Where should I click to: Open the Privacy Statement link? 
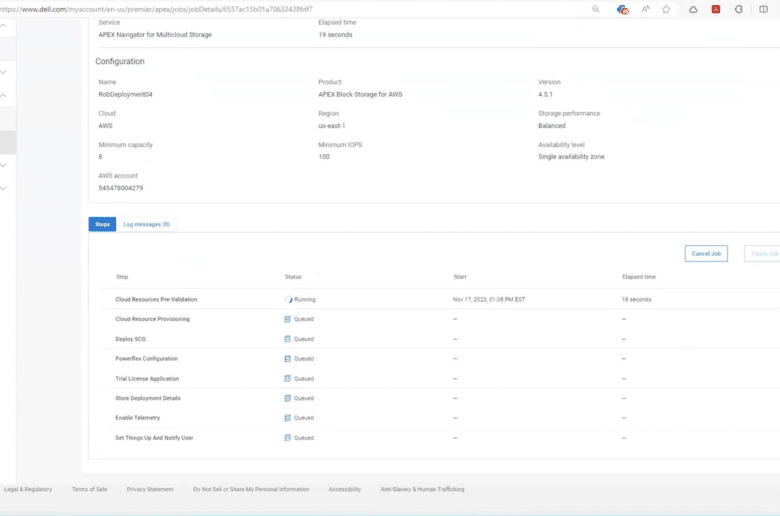pyautogui.click(x=150, y=489)
